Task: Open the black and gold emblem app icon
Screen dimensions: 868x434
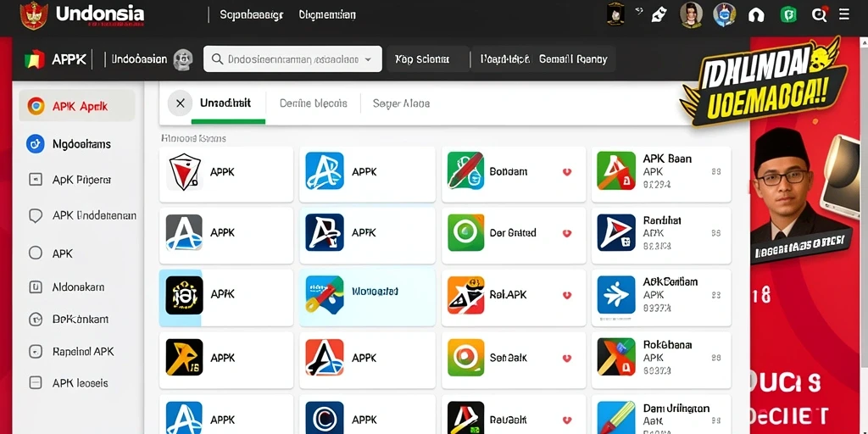Action: [184, 295]
